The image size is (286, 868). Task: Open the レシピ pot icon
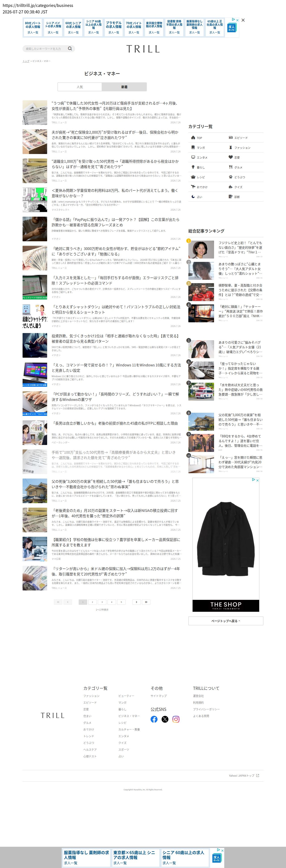193,177
